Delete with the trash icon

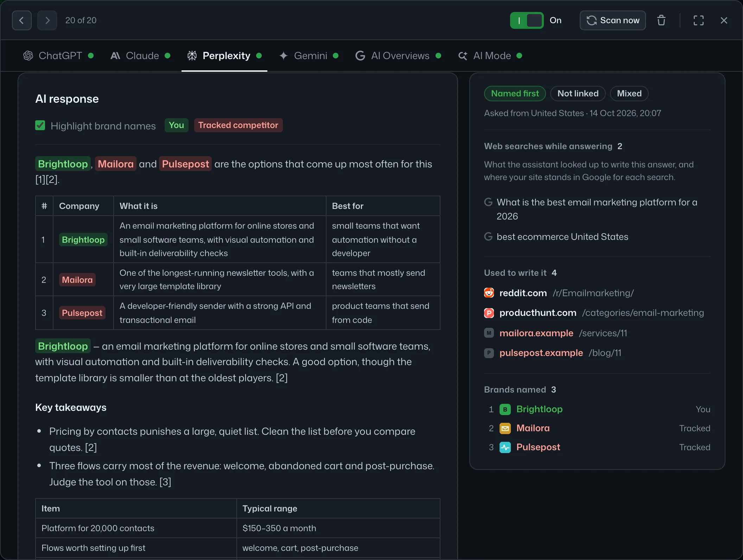(x=661, y=20)
